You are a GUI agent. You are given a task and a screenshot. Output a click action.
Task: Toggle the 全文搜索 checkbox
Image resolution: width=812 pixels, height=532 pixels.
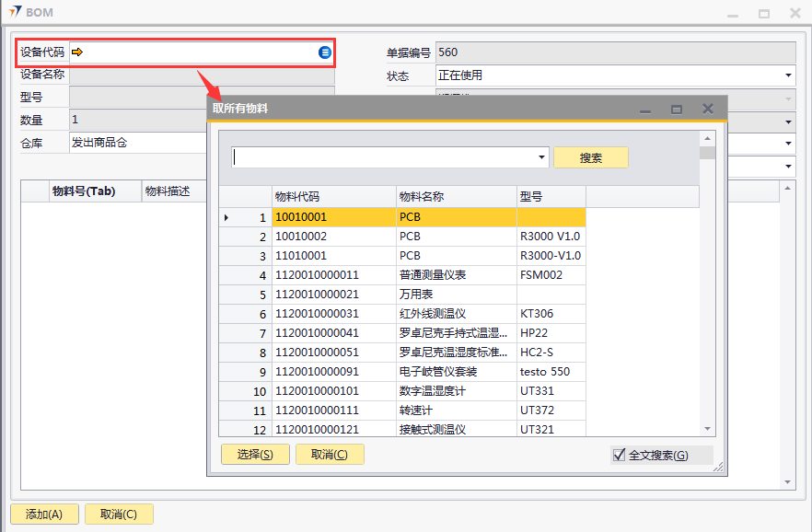618,455
